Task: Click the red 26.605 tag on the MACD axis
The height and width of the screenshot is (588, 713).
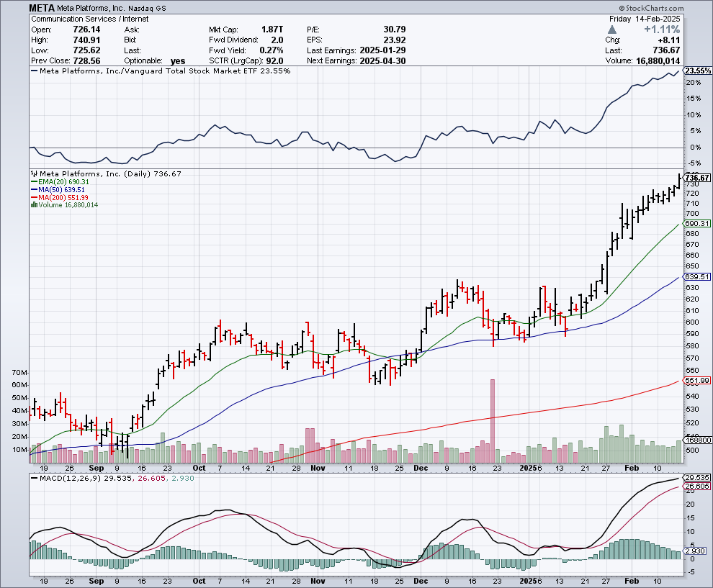Action: 697,487
